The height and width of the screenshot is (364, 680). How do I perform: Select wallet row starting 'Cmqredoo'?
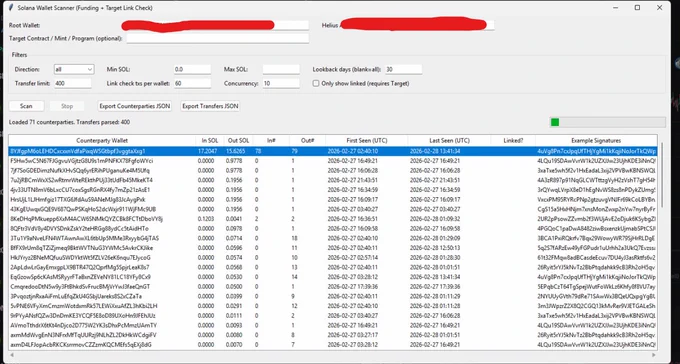click(333, 287)
